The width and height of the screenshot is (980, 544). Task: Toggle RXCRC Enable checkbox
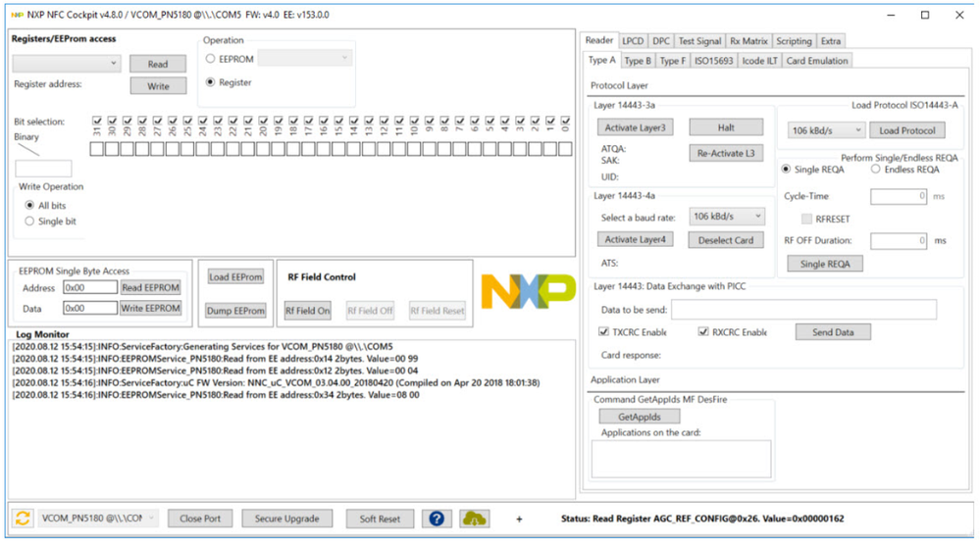703,331
